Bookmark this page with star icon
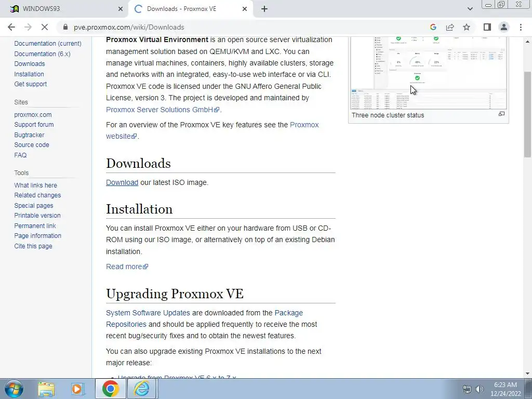532x399 pixels. (x=467, y=27)
